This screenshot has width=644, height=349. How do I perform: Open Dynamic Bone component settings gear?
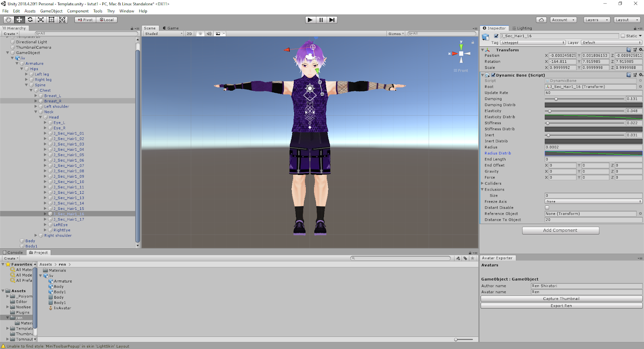(x=641, y=75)
